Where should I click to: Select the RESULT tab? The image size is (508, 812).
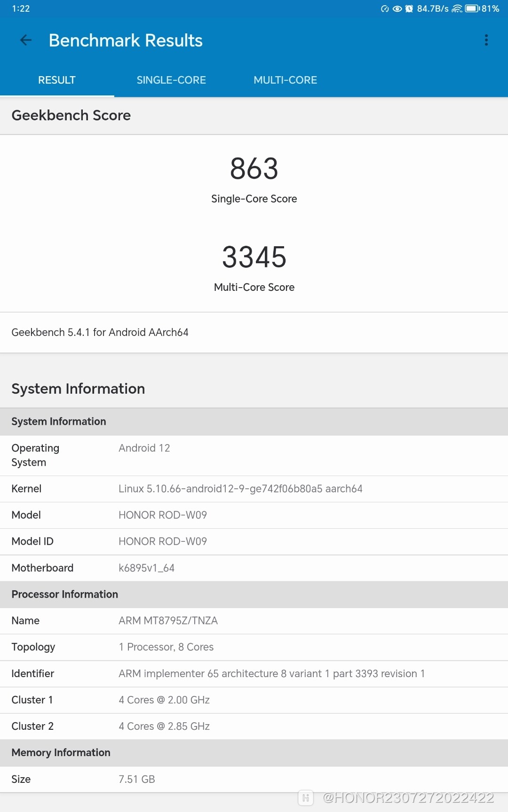(57, 80)
